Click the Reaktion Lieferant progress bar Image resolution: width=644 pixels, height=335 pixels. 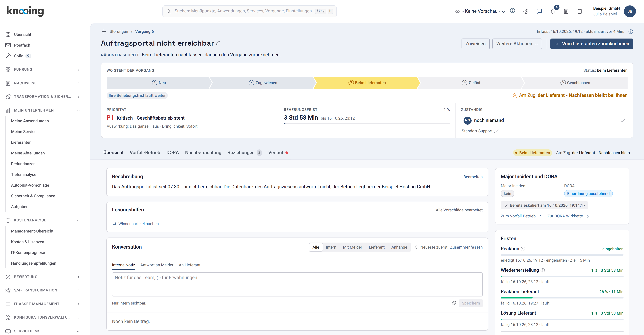tap(562, 298)
